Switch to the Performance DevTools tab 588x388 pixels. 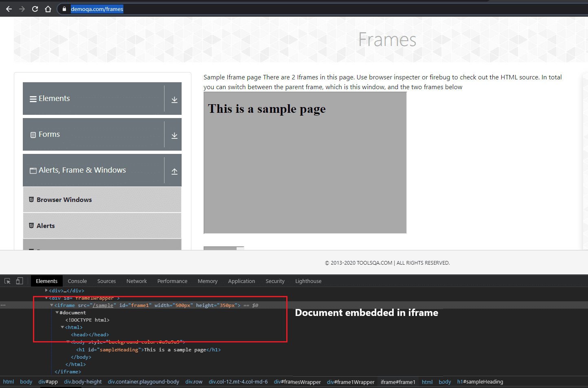172,281
